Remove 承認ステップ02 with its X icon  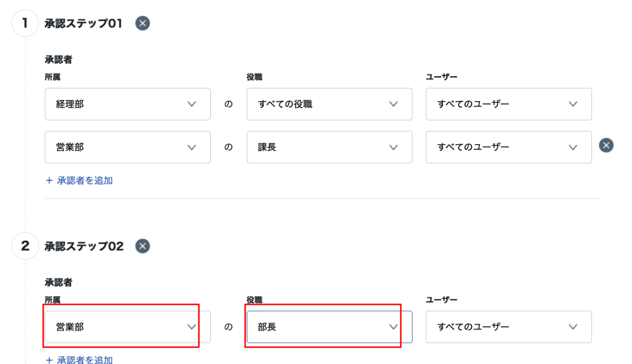click(x=142, y=246)
